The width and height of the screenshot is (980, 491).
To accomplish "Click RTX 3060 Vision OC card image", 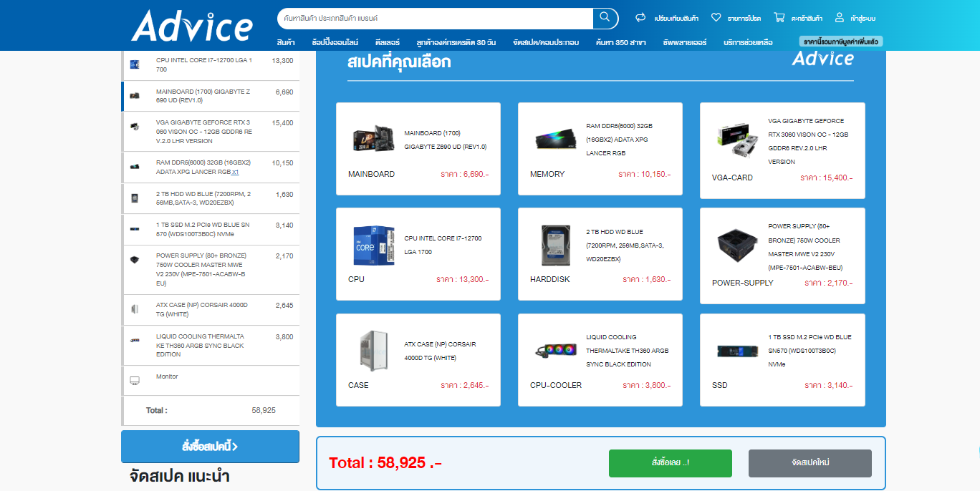I will click(737, 140).
